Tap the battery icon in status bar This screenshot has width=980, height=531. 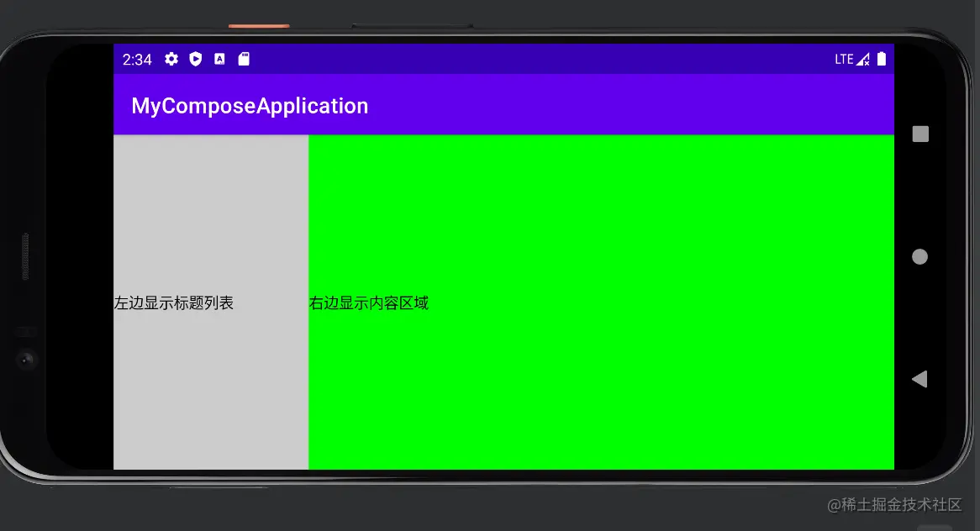pyautogui.click(x=882, y=59)
